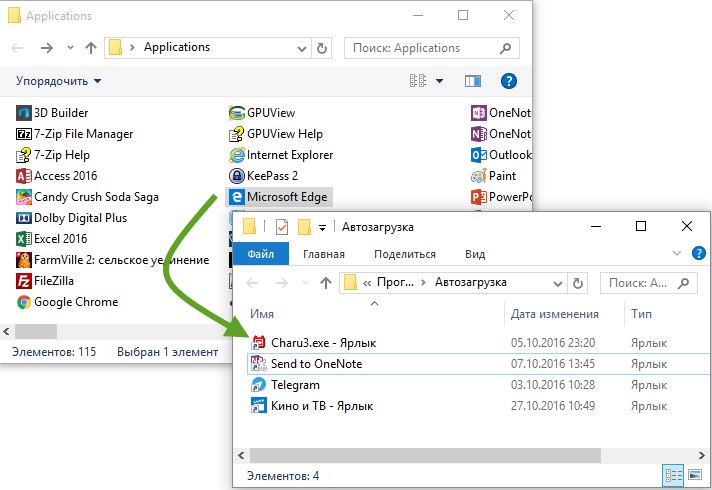The image size is (712, 490).
Task: Go up one level in Автозагрузка
Action: (326, 283)
